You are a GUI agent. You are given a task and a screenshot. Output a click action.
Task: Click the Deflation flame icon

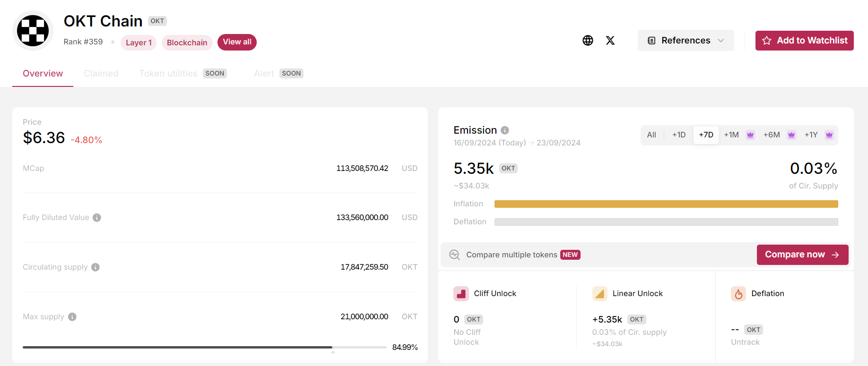[738, 294]
